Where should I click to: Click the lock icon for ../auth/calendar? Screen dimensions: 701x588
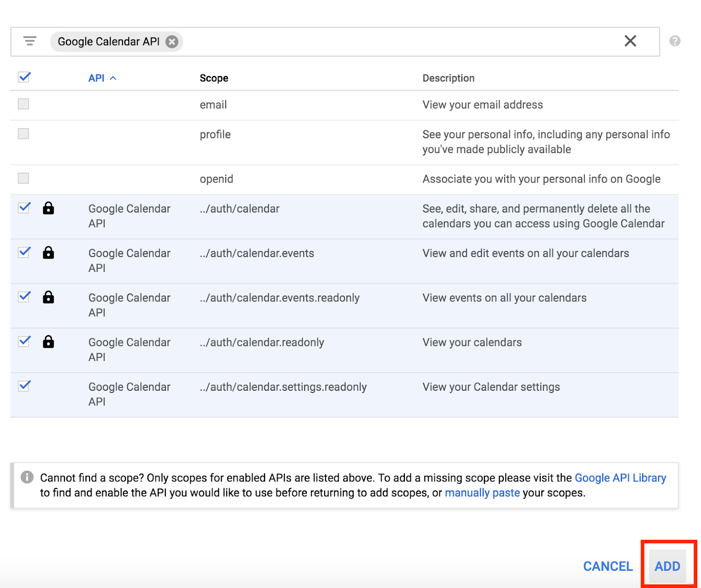(48, 208)
